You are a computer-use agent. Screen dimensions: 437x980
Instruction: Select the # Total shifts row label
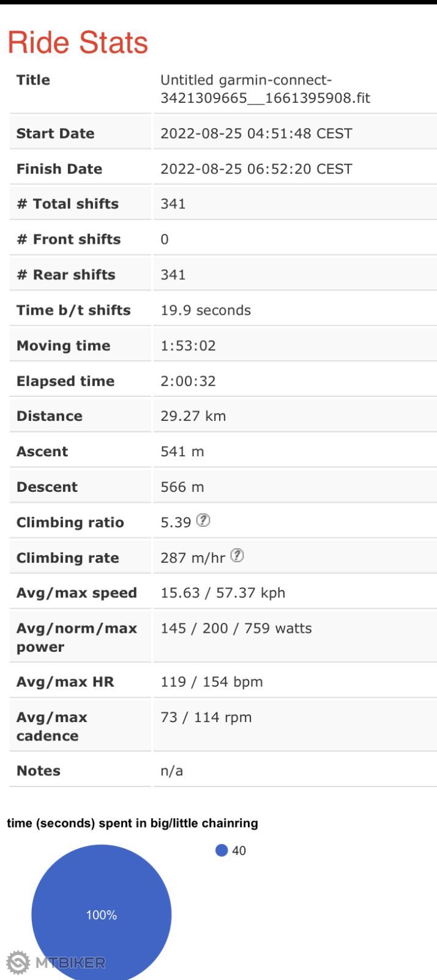(67, 204)
